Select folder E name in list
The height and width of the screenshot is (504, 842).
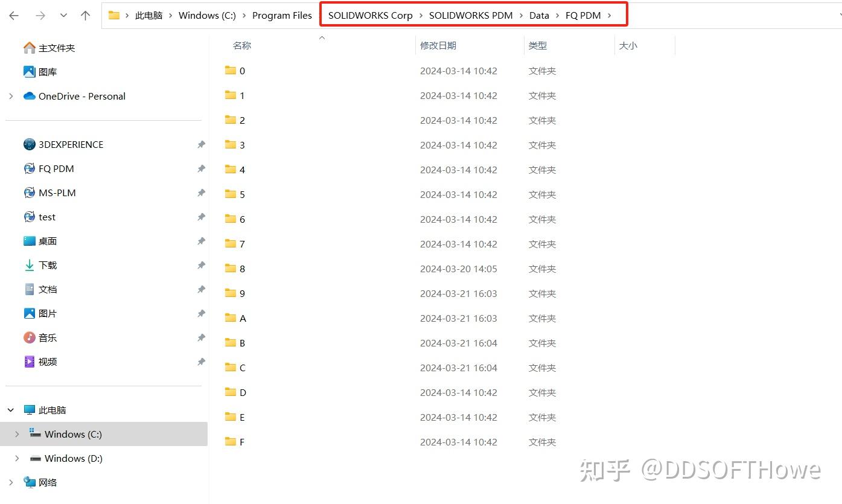[242, 417]
